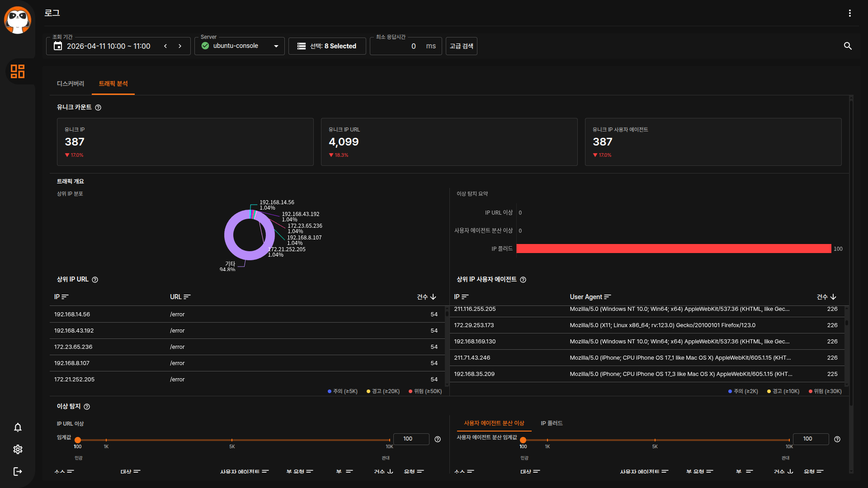Open settings gear icon in sidebar
Screen dimensions: 868x488
pyautogui.click(x=18, y=449)
